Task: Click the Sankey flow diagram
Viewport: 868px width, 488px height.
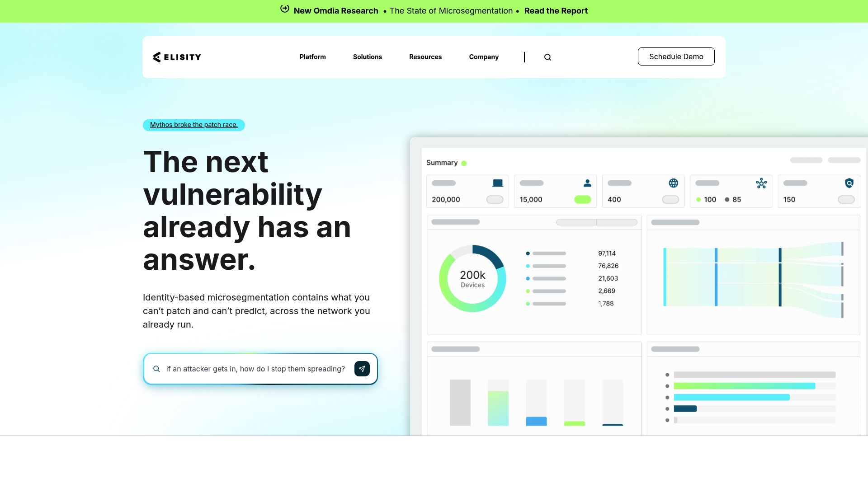Action: coord(753,280)
